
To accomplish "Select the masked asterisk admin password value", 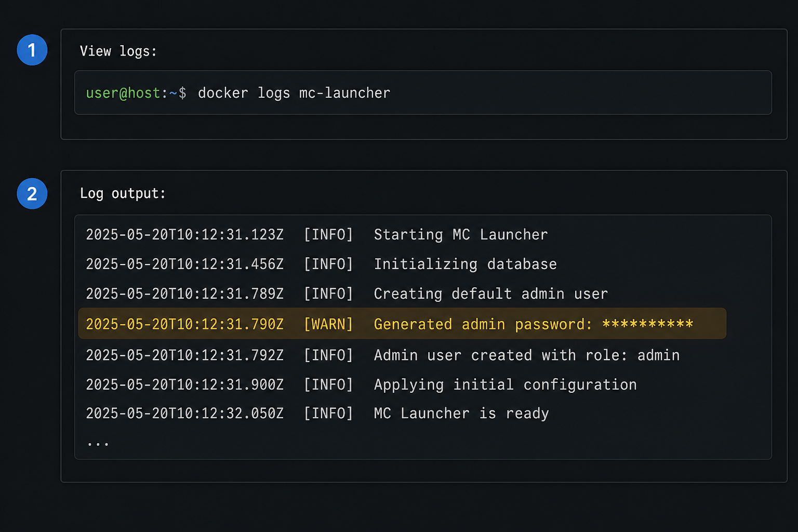I will coord(648,324).
